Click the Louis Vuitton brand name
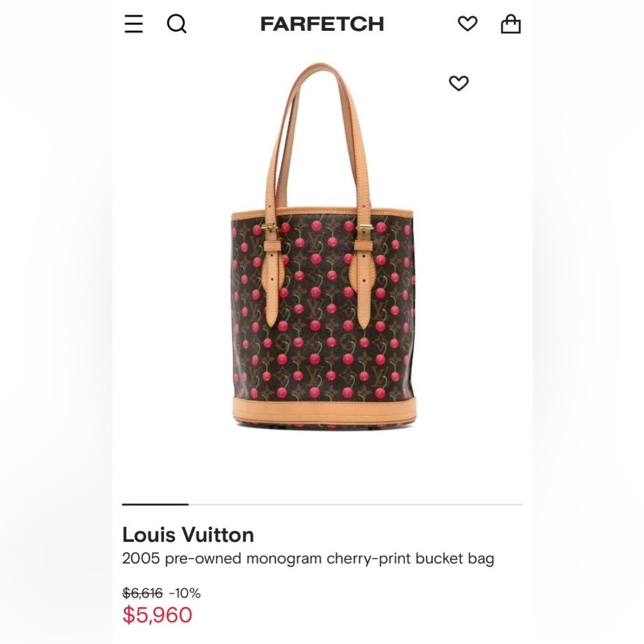The image size is (644, 644). (188, 535)
